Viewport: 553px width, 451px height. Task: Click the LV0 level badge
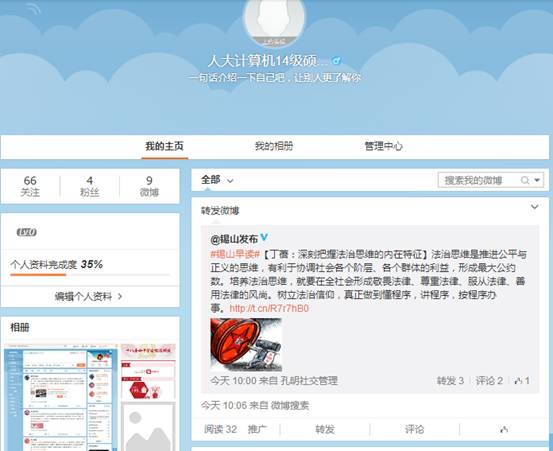27,232
